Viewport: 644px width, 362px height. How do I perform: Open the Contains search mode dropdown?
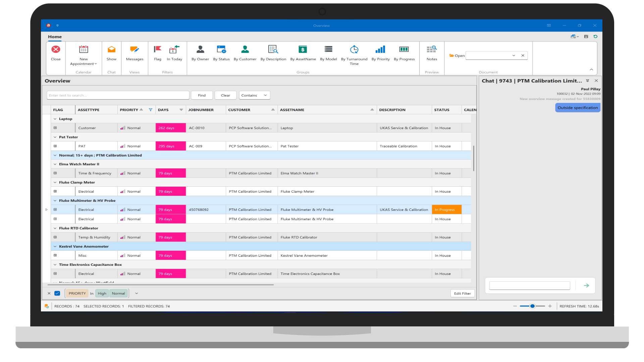pyautogui.click(x=254, y=95)
